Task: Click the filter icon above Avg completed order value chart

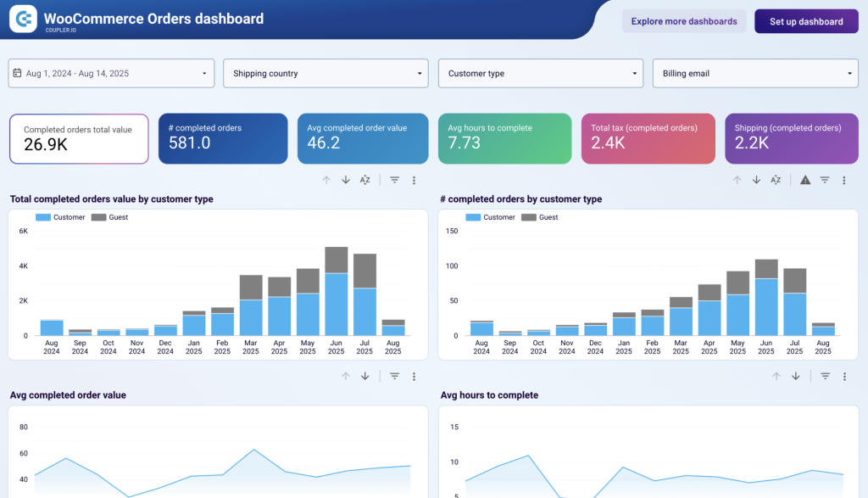Action: click(x=394, y=376)
